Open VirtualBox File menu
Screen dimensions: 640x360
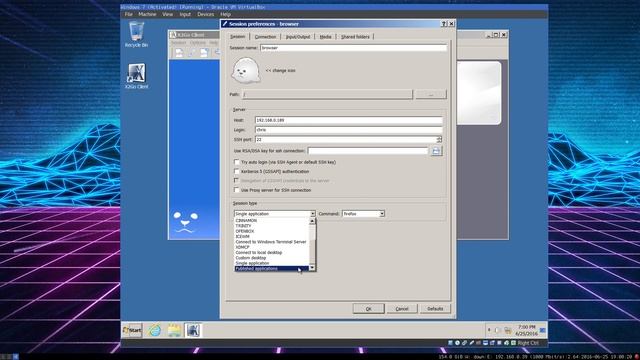click(129, 14)
